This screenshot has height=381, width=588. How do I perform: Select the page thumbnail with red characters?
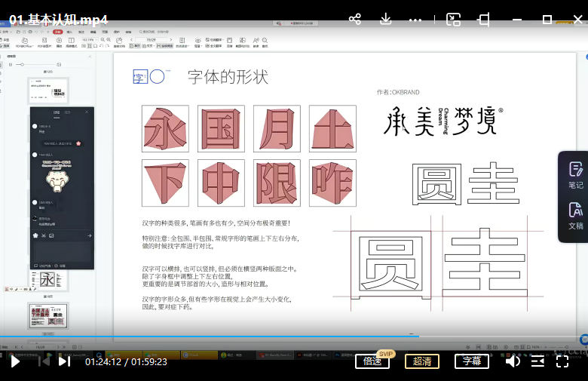[48, 315]
